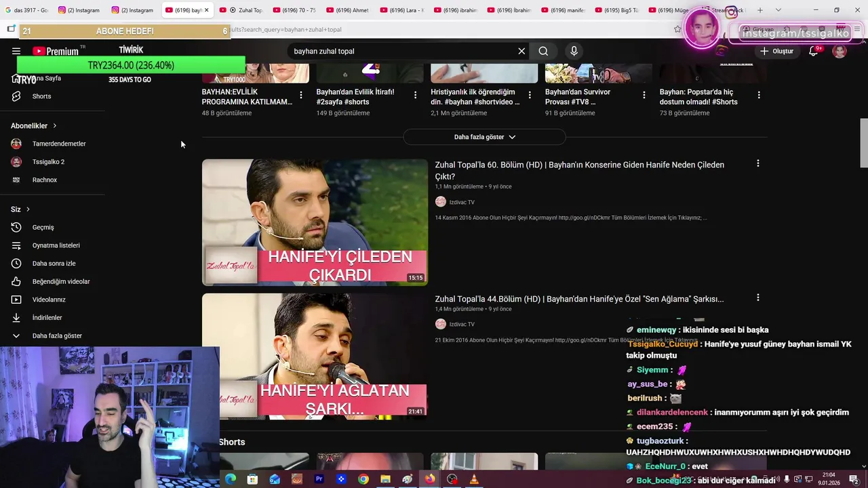Close the active '(6196) bayh' tab
The width and height of the screenshot is (868, 488).
click(206, 10)
